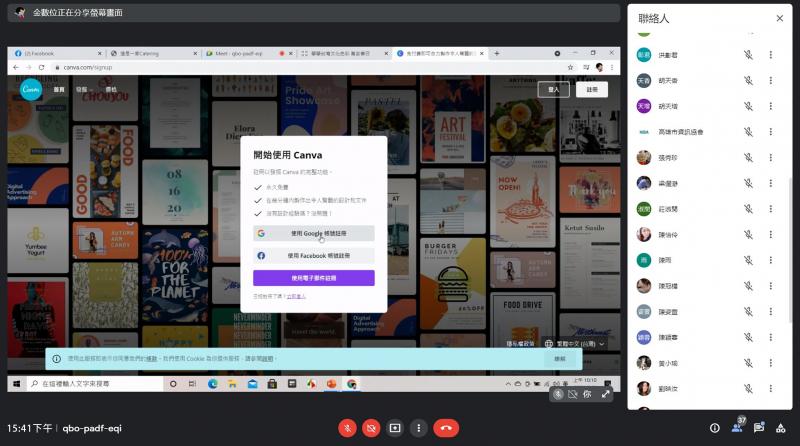Open File Explorer in the shared taskbar
This screenshot has width=800, height=446.
pos(233,384)
